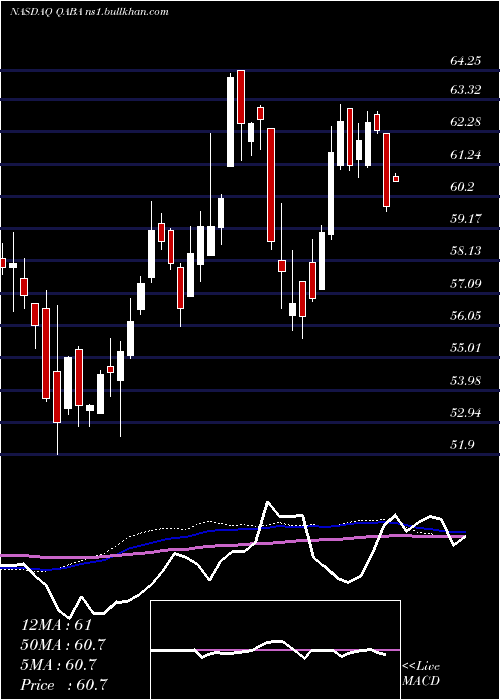500x700 pixels.
Task: Click the small last red candle near 60.7
Action: point(396,179)
